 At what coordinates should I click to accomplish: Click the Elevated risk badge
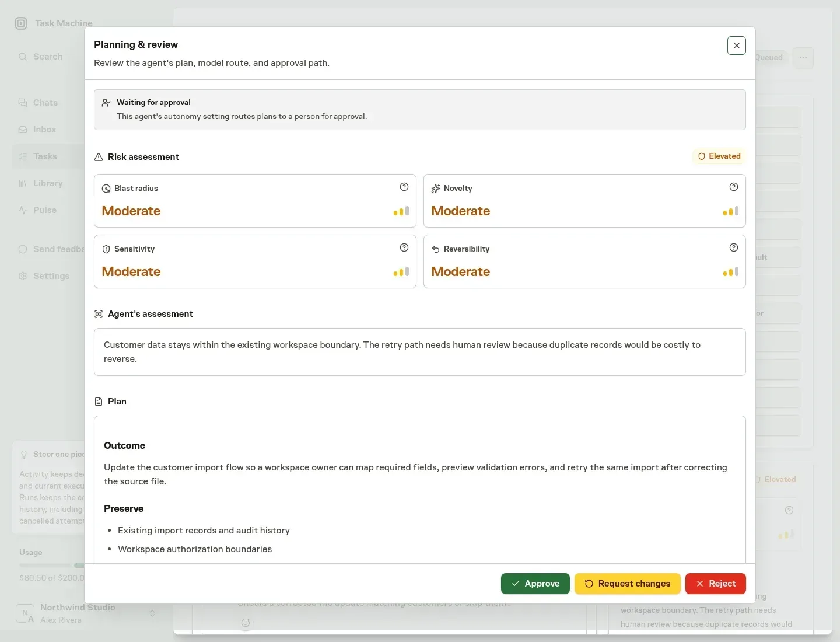pos(719,156)
